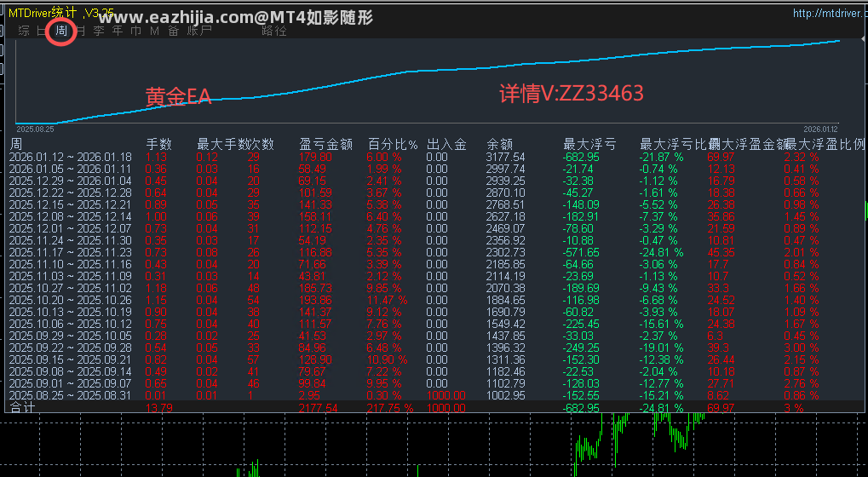The height and width of the screenshot is (477, 868).
Task: Switch to the 月 monthly tab
Action: coord(80,31)
